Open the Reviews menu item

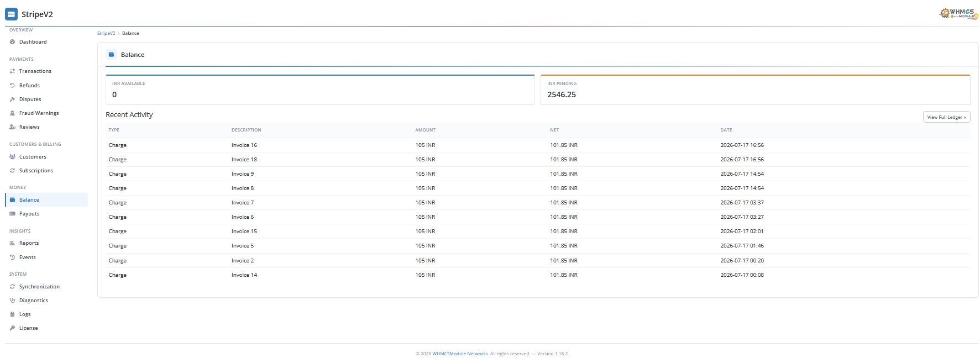coord(46,127)
